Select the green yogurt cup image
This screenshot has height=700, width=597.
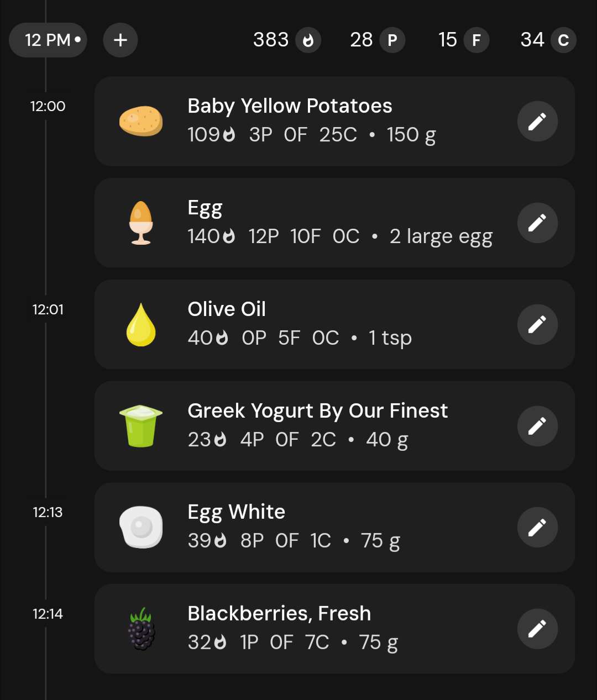(141, 426)
